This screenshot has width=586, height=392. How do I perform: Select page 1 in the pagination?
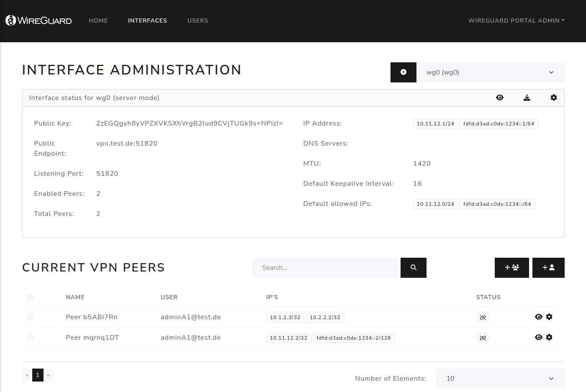point(38,375)
